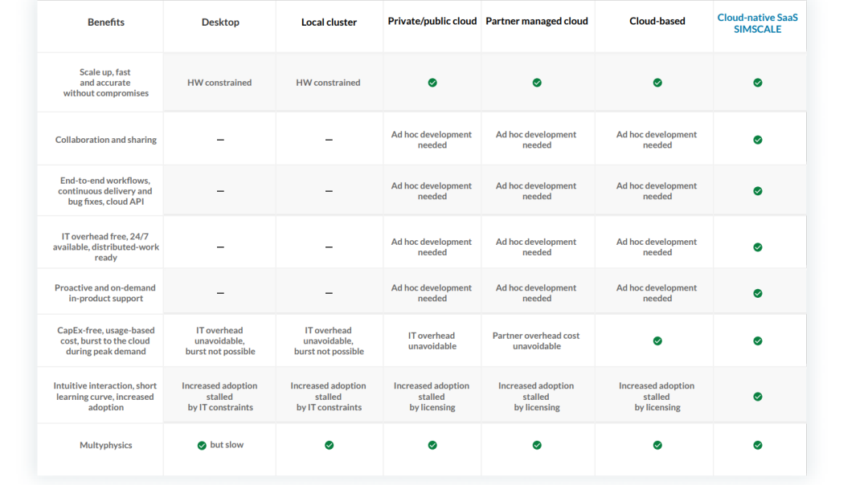Viewport: 868px width, 485px height.
Task: Click Private/public cloud 'IT overhead unavoidable' cell
Action: point(432,341)
